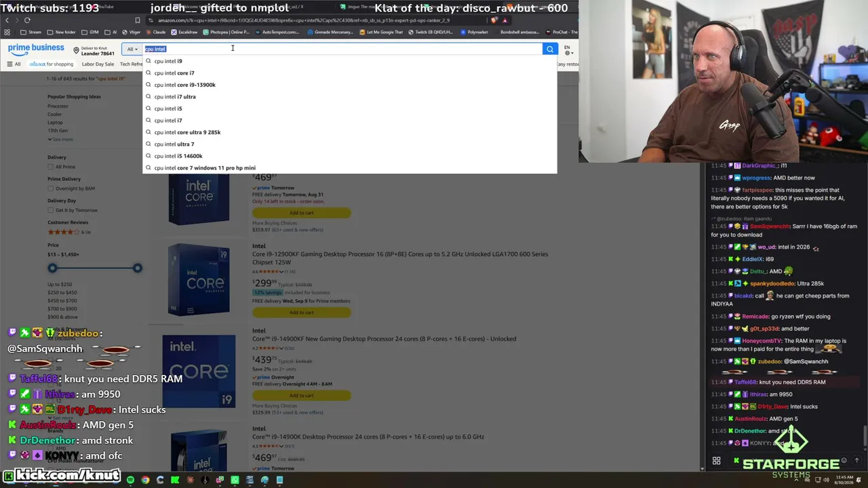Open the AutoTempest bookmark

click(x=277, y=32)
